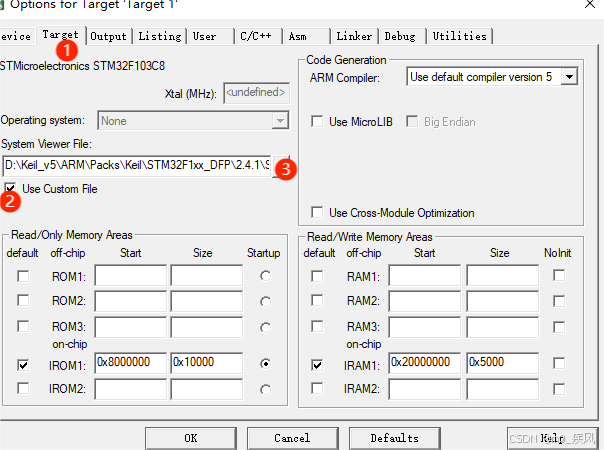Screen dimensions: 604x450
Task: Edit the IROM1 Size value 0x10000
Action: (x=207, y=363)
